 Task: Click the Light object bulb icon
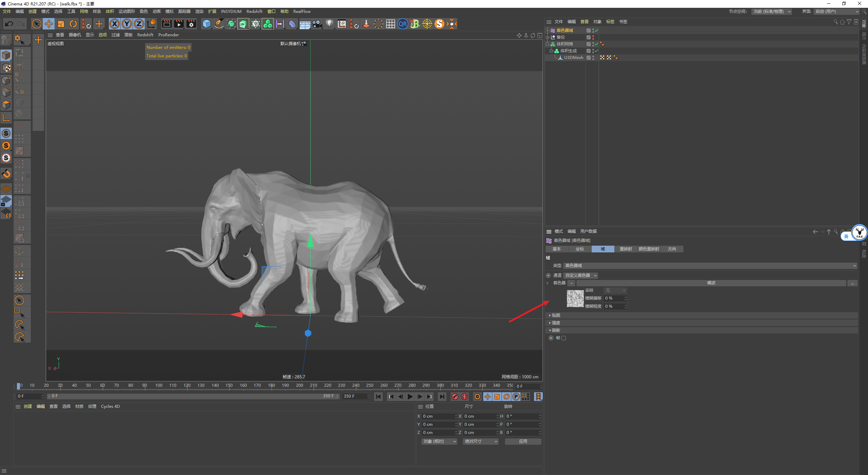329,24
